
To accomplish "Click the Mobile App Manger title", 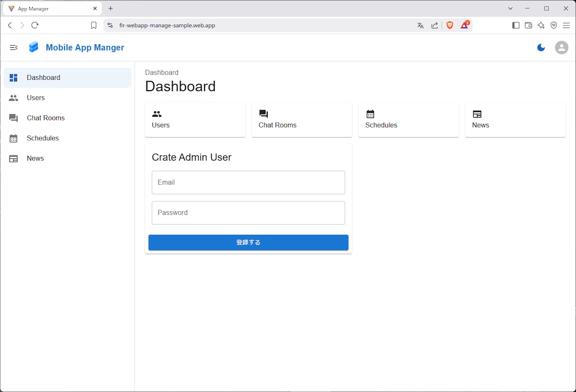I will [x=85, y=47].
